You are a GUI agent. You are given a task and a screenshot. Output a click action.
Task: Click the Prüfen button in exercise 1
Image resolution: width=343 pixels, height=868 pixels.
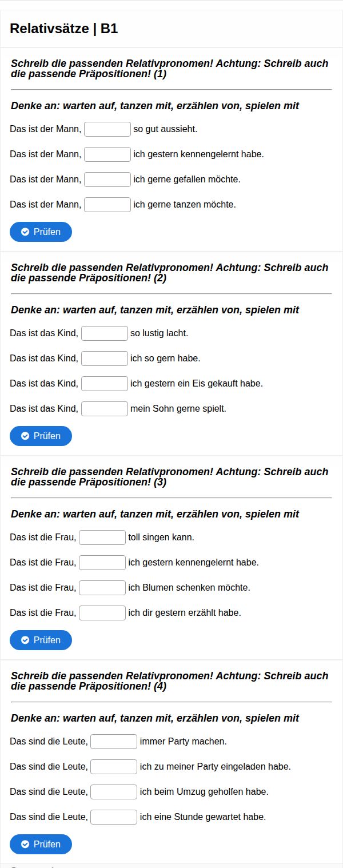tap(41, 232)
